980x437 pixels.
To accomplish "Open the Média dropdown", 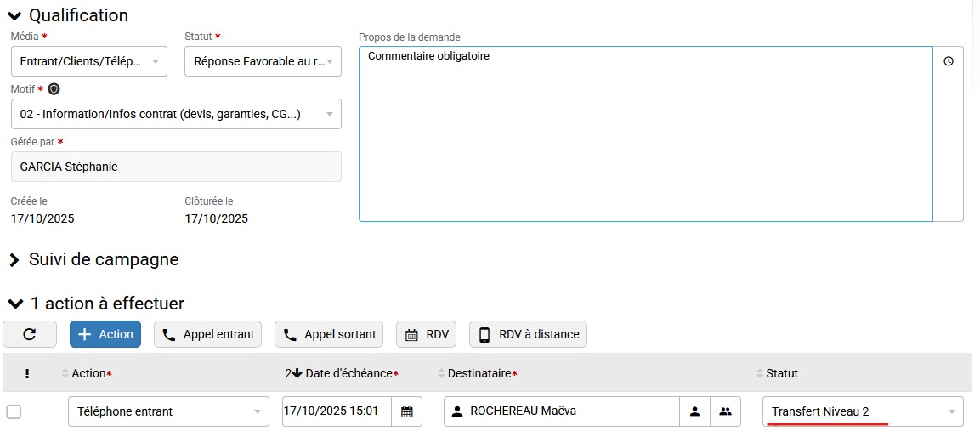I will pos(88,61).
